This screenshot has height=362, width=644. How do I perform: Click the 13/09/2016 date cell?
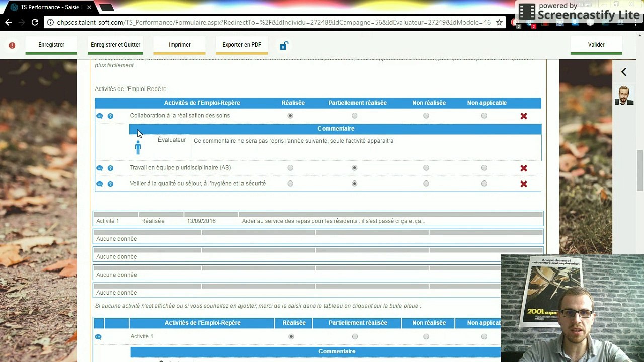pyautogui.click(x=201, y=221)
